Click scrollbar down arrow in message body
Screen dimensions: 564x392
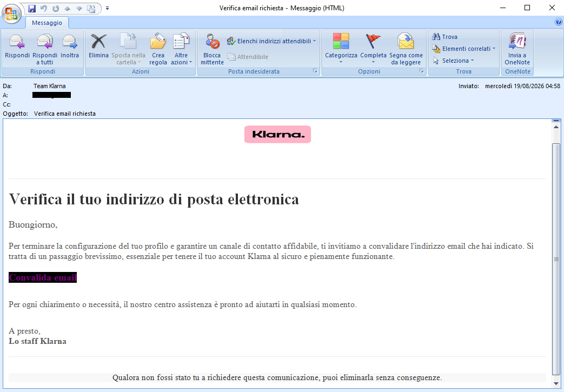pyautogui.click(x=556, y=383)
